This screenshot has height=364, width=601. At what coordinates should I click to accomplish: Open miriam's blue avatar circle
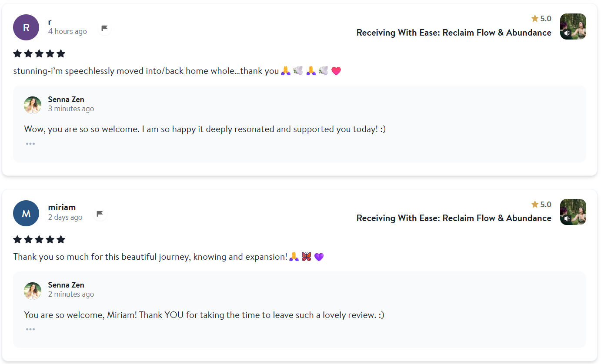point(26,213)
